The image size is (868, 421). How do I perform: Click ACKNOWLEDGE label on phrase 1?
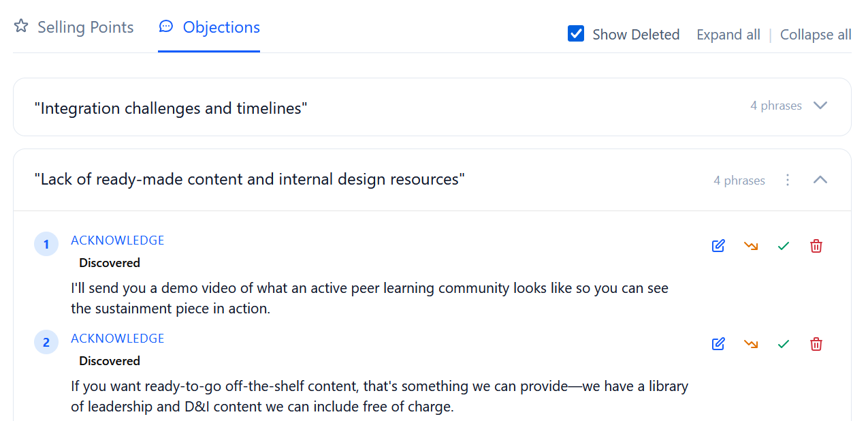tap(118, 240)
